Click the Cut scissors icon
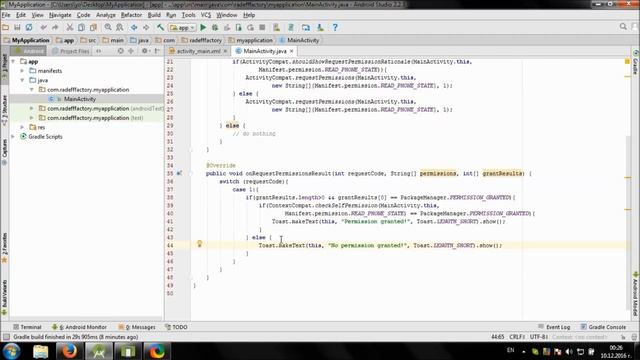 (70, 28)
